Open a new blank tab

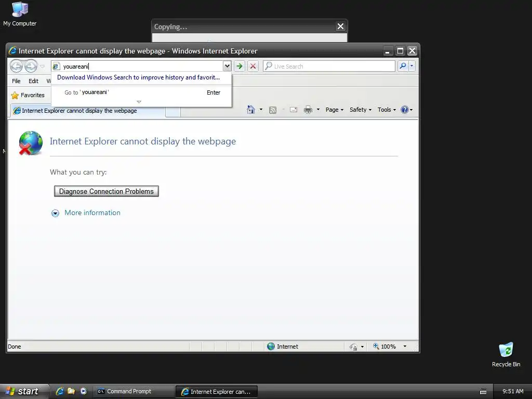pyautogui.click(x=173, y=111)
